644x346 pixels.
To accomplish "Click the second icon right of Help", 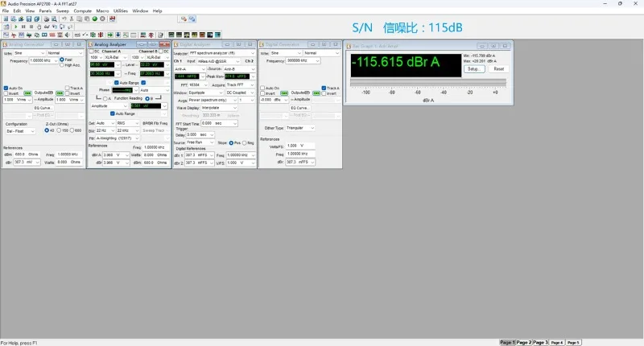I will pos(192,19).
